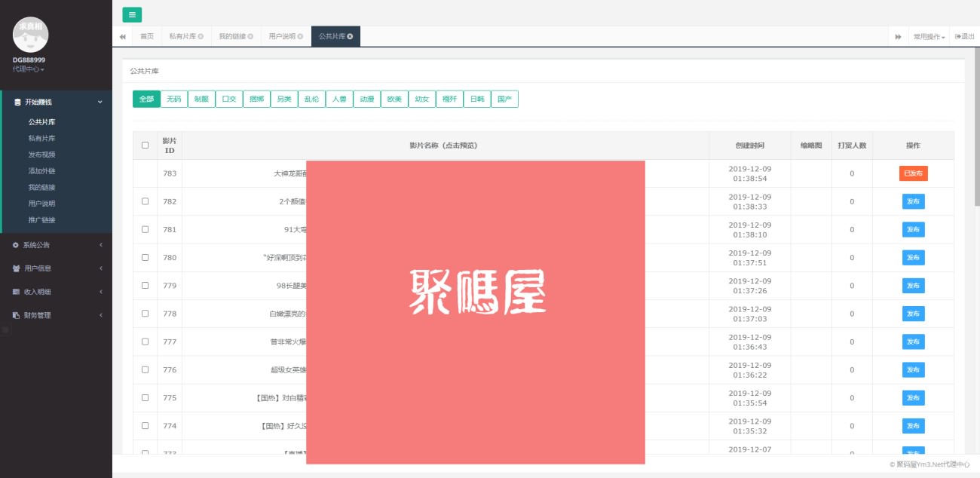The width and height of the screenshot is (980, 478).
Task: Close the 用户说明 tab
Action: (300, 36)
